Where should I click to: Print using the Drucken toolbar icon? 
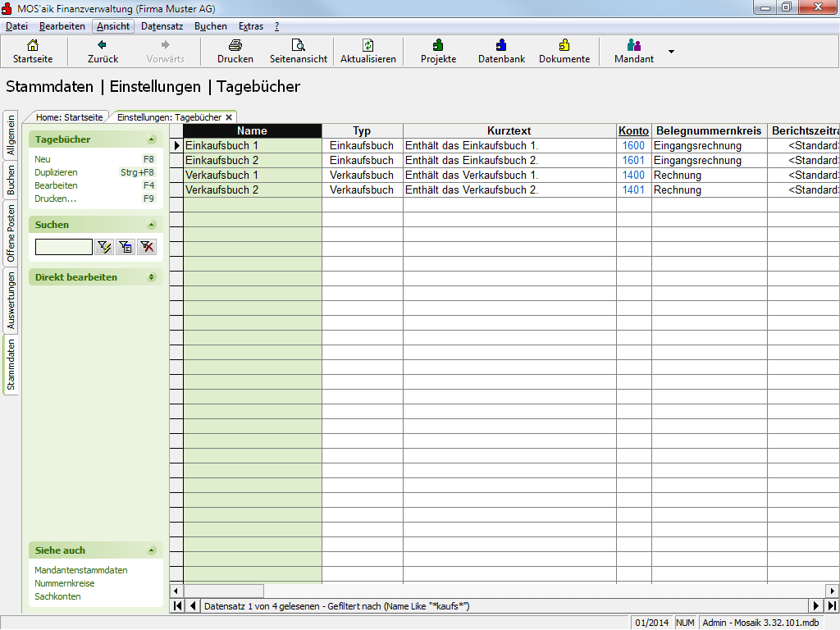(x=235, y=46)
